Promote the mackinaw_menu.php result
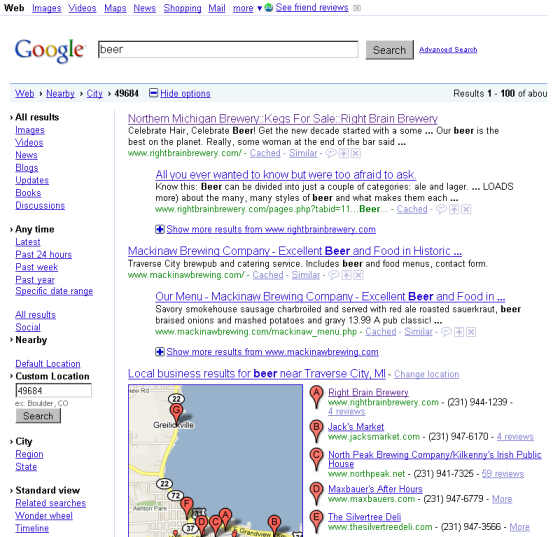This screenshot has height=537, width=560. click(459, 332)
